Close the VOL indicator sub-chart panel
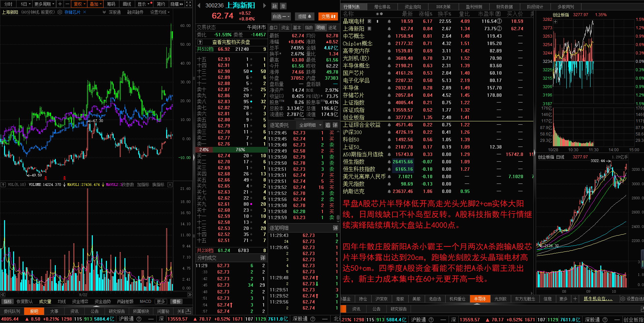This screenshot has width=644, height=323. tap(170, 185)
